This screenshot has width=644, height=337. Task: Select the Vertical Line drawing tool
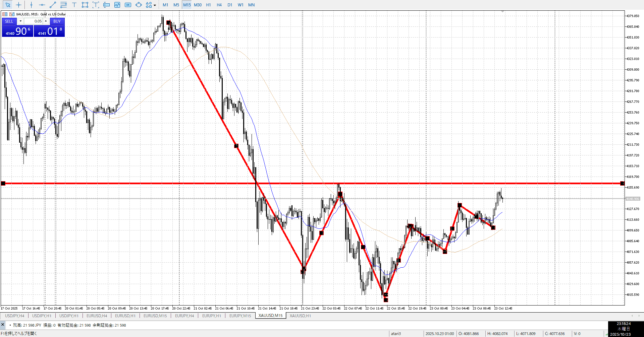[31, 5]
